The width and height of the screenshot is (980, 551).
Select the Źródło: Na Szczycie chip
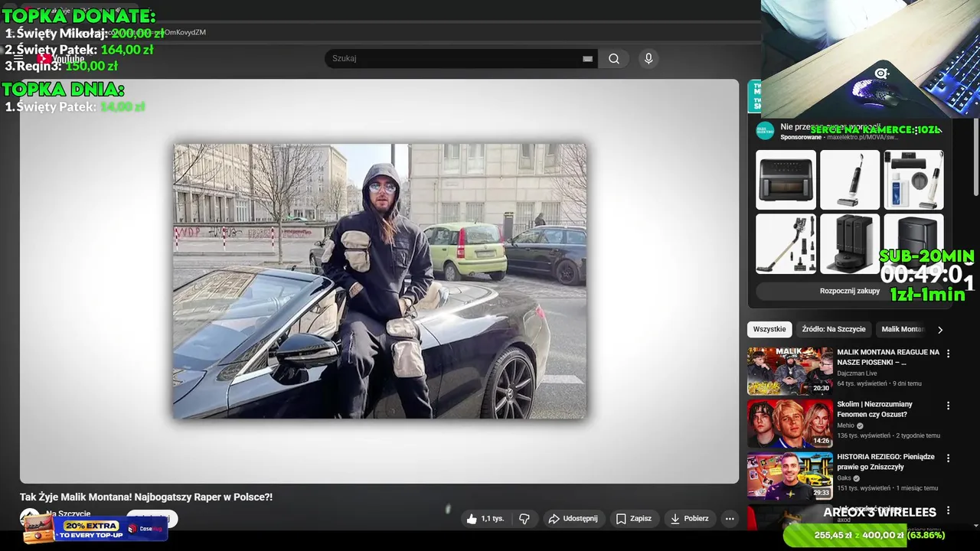(x=834, y=329)
